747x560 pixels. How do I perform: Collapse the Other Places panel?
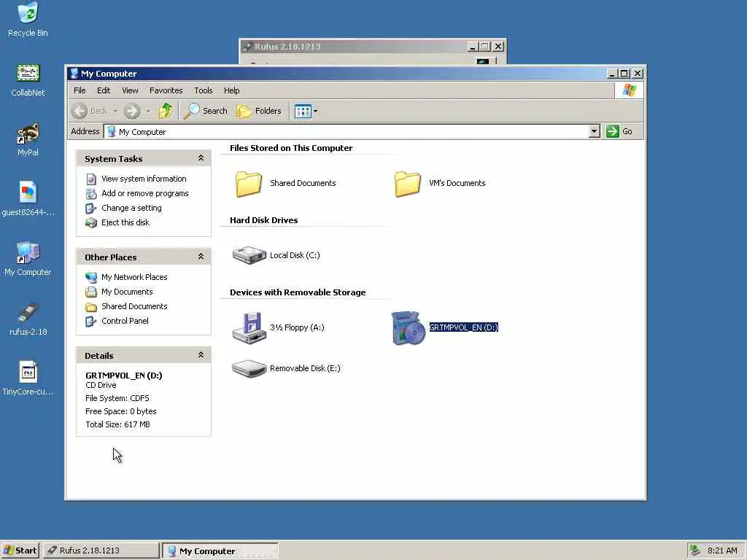pos(201,257)
